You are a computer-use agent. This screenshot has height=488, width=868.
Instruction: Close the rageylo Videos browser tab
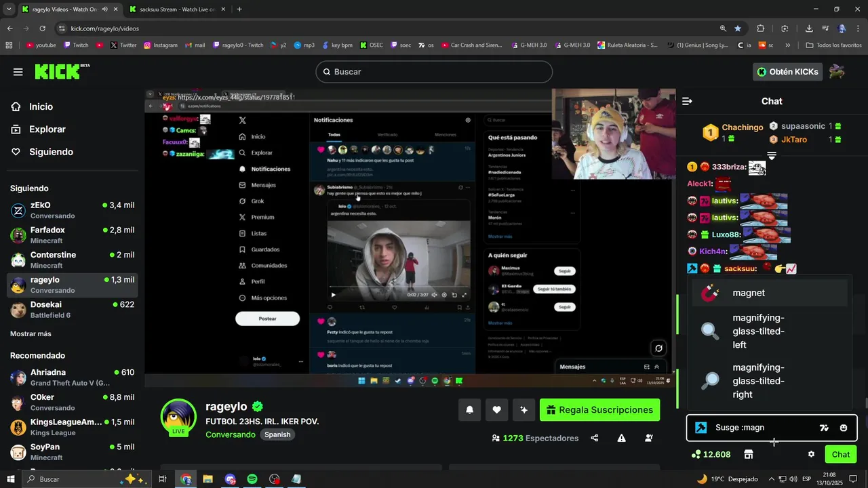point(115,9)
